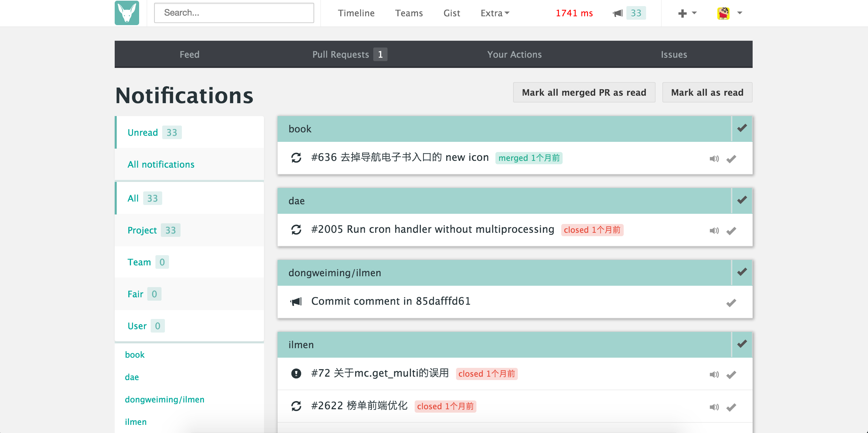Mark all book group notifications read
Viewport: 868px width, 433px height.
[742, 128]
